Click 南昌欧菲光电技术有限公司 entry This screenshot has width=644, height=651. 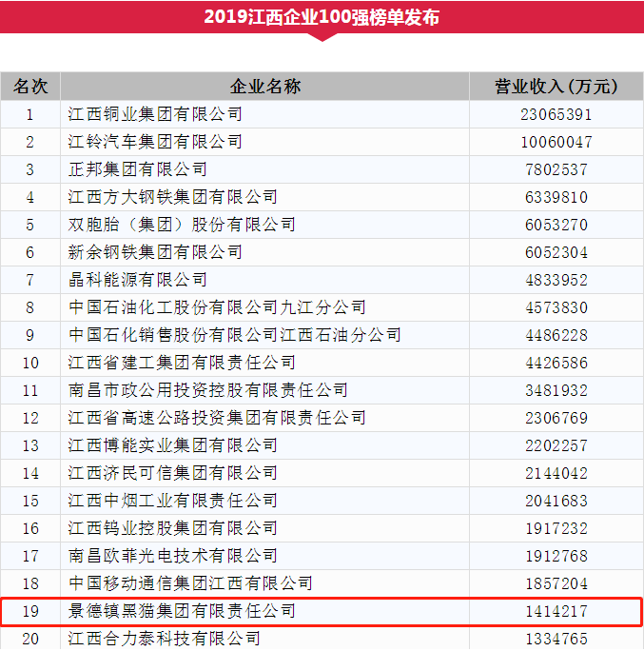pyautogui.click(x=173, y=556)
